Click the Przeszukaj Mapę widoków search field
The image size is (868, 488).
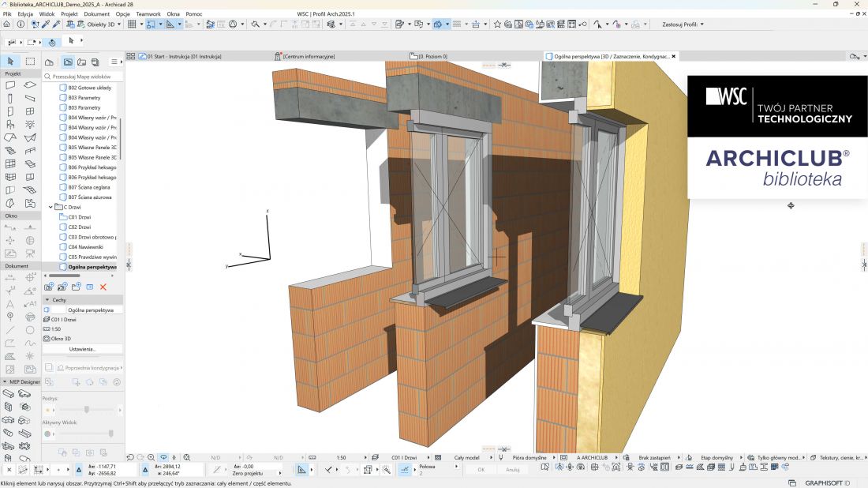(83, 77)
